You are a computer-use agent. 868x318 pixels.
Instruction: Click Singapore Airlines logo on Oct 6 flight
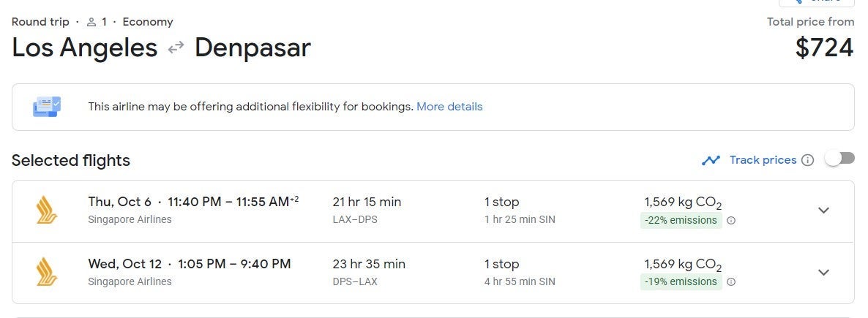[x=47, y=211]
